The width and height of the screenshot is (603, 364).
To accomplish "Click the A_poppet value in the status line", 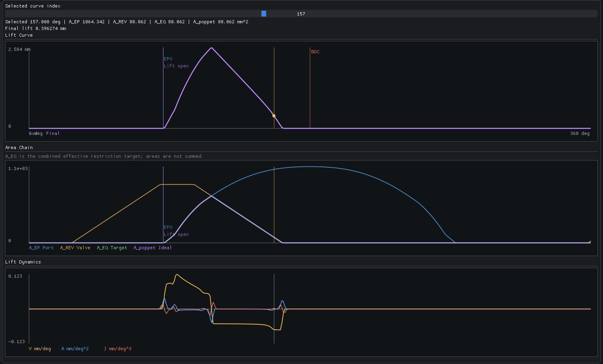I will coord(221,22).
